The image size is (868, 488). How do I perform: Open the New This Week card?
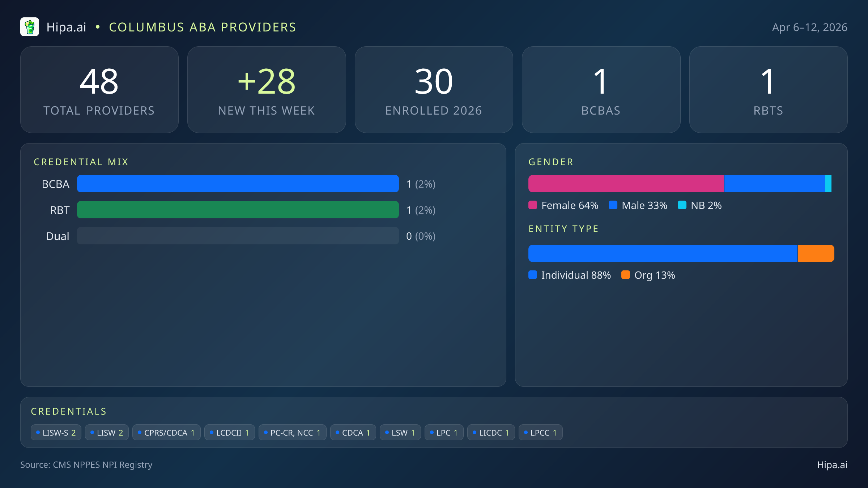[267, 90]
